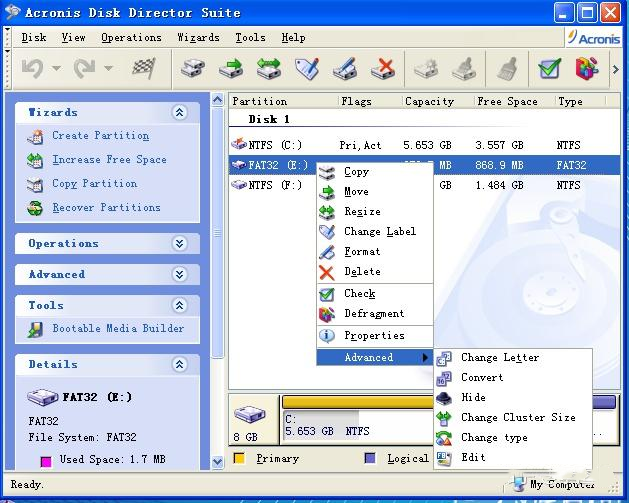Click the checkered flag Commit icon

(x=143, y=69)
